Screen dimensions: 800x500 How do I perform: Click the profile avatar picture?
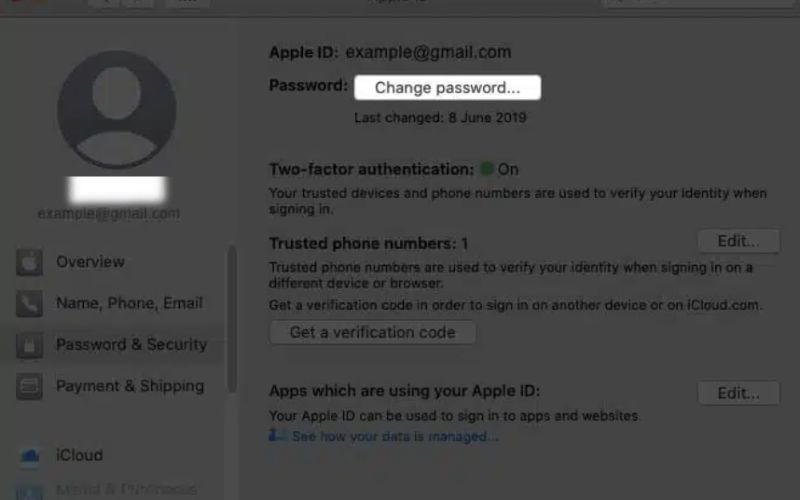[117, 109]
